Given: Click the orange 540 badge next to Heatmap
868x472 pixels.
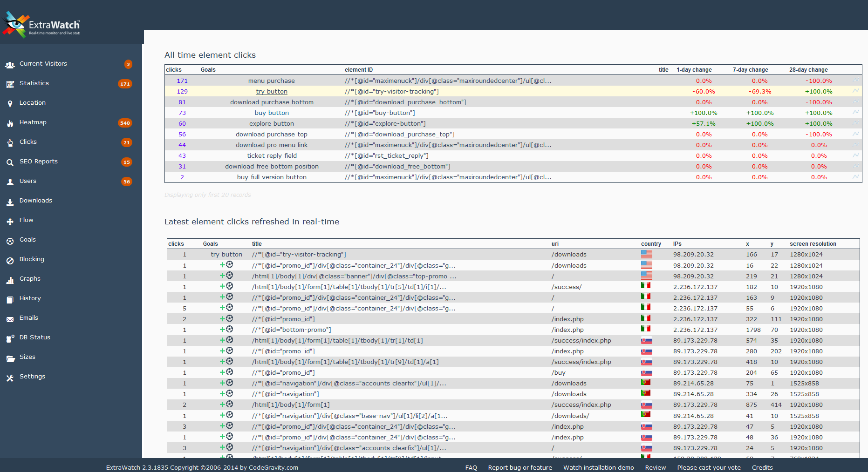Looking at the screenshot, I should point(125,123).
